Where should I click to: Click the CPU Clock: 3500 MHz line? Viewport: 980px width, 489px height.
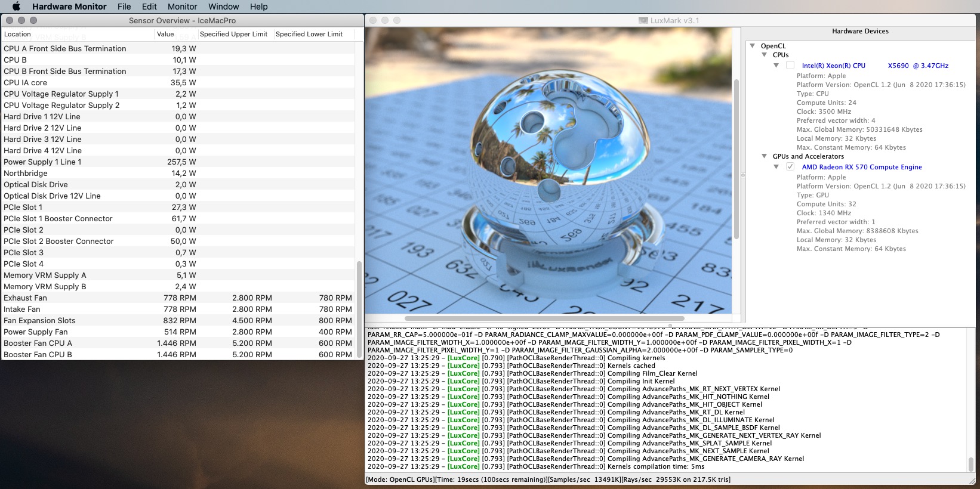pos(824,112)
